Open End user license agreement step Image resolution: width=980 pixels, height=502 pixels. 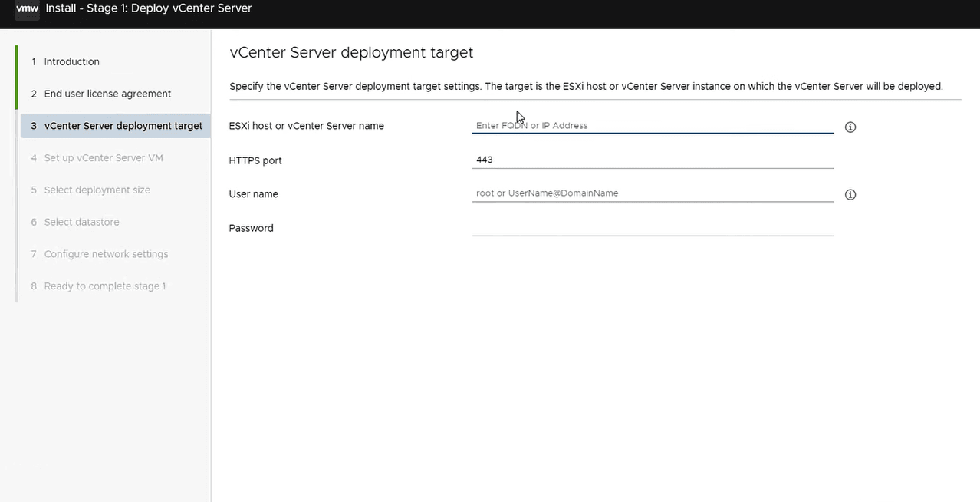[x=107, y=94]
